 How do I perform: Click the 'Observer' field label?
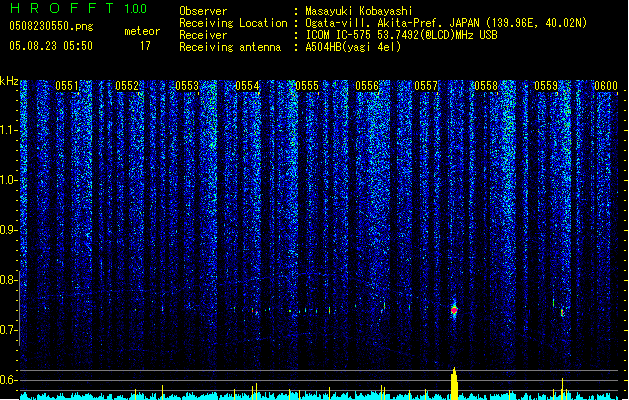click(203, 11)
